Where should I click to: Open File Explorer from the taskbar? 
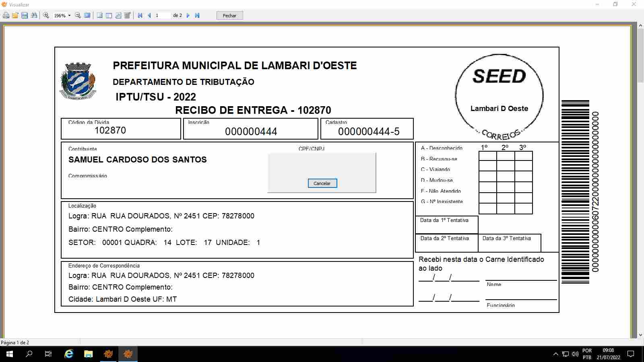(88, 354)
